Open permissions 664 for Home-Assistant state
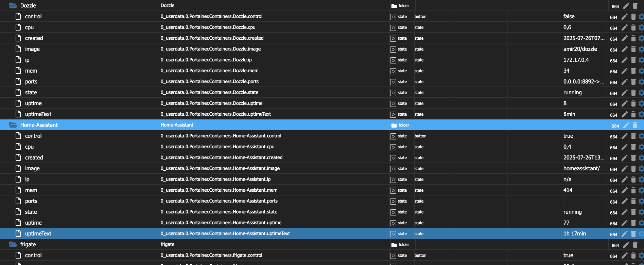The height and width of the screenshot is (265, 644). pos(614,213)
